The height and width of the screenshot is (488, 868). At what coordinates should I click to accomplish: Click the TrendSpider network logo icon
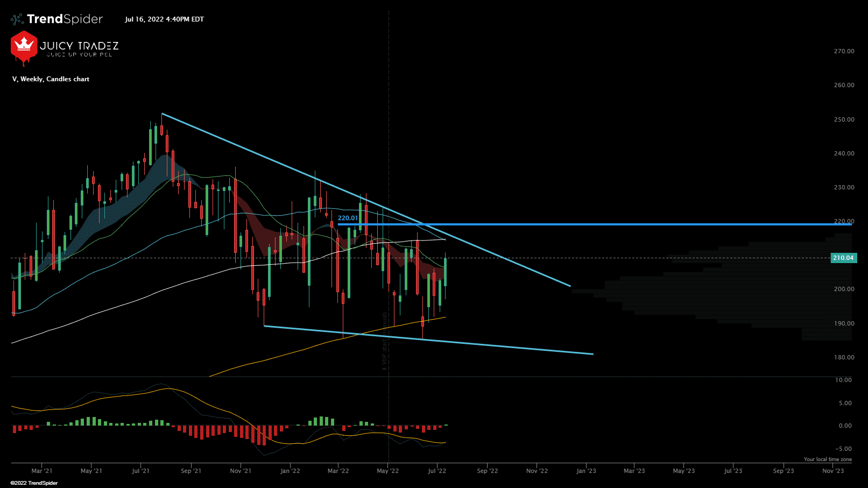pos(16,19)
